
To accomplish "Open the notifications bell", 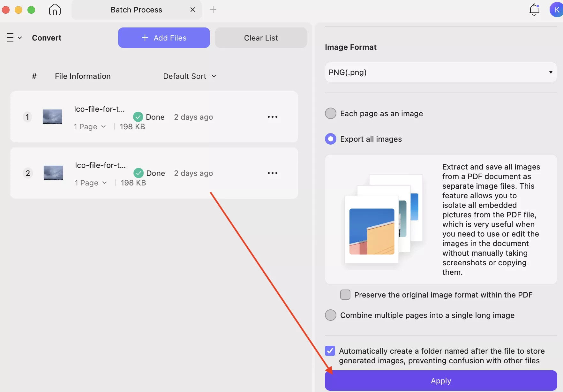I will 534,10.
